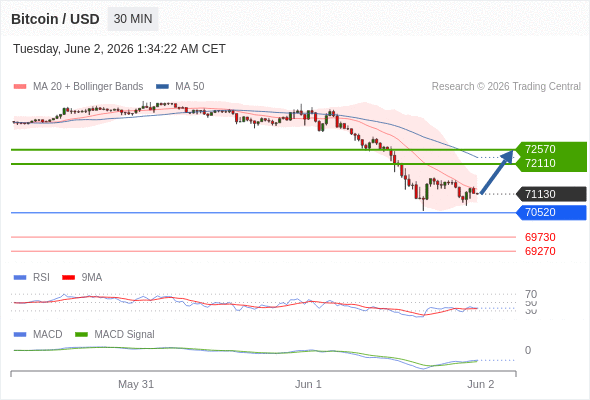
Task: Click the MACD Signal legend label
Action: point(124,334)
